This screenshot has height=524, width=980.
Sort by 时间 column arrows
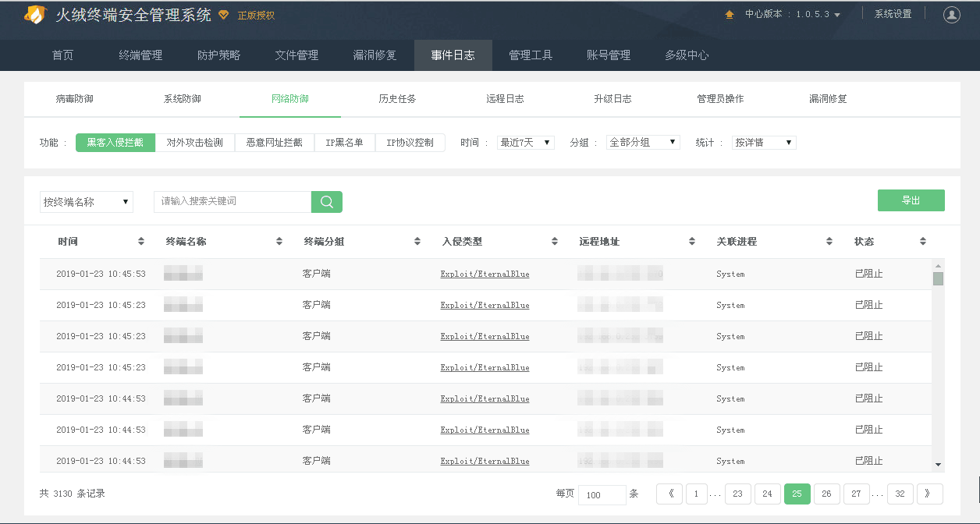(141, 242)
